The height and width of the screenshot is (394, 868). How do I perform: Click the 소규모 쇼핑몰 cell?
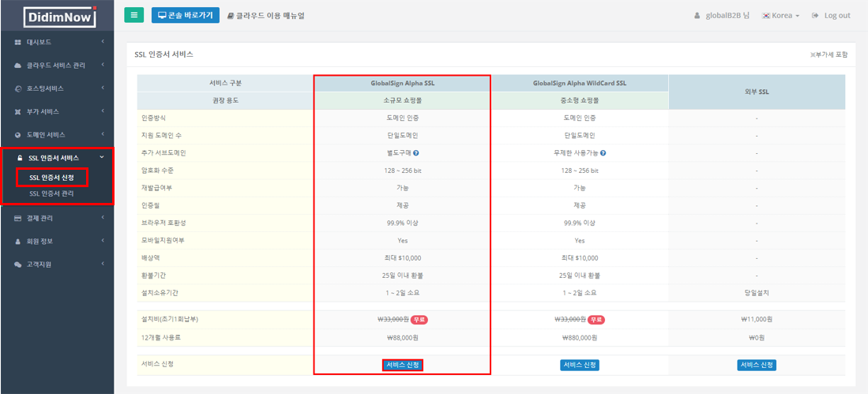tap(403, 101)
